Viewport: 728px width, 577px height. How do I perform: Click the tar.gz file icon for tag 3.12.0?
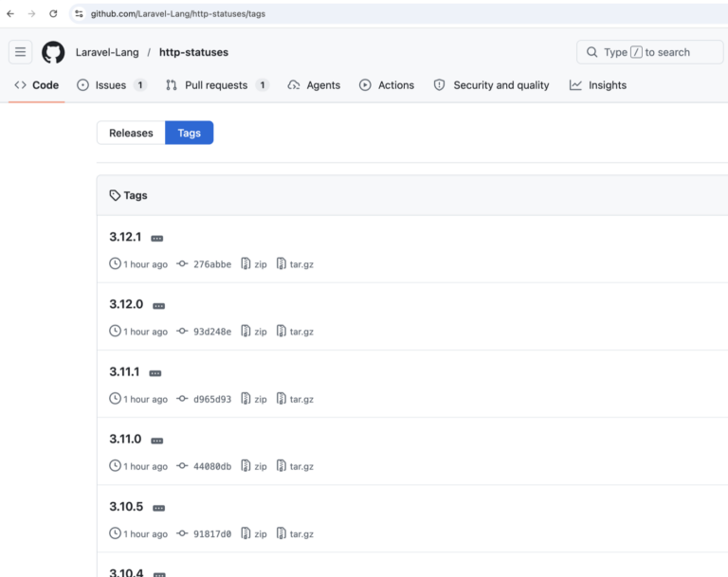tap(281, 331)
